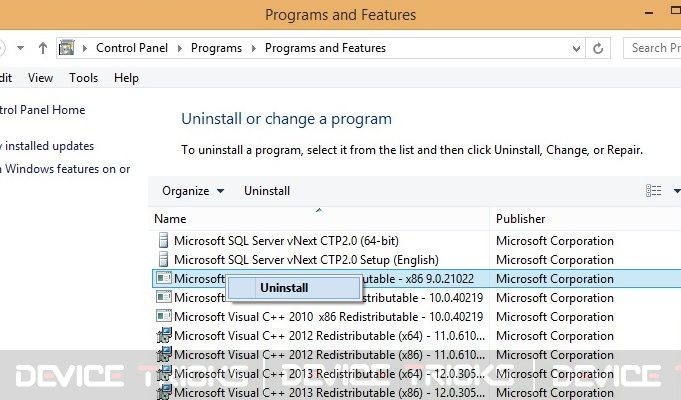The width and height of the screenshot is (681, 400).
Task: Click the Search Programs input field
Action: (652, 48)
